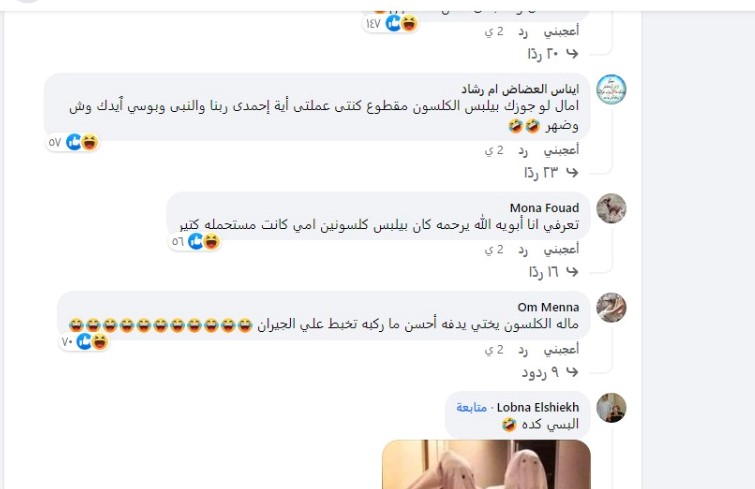The width and height of the screenshot is (755, 489).
Task: Like the comment by ايناس العضاض
Action: (561, 150)
